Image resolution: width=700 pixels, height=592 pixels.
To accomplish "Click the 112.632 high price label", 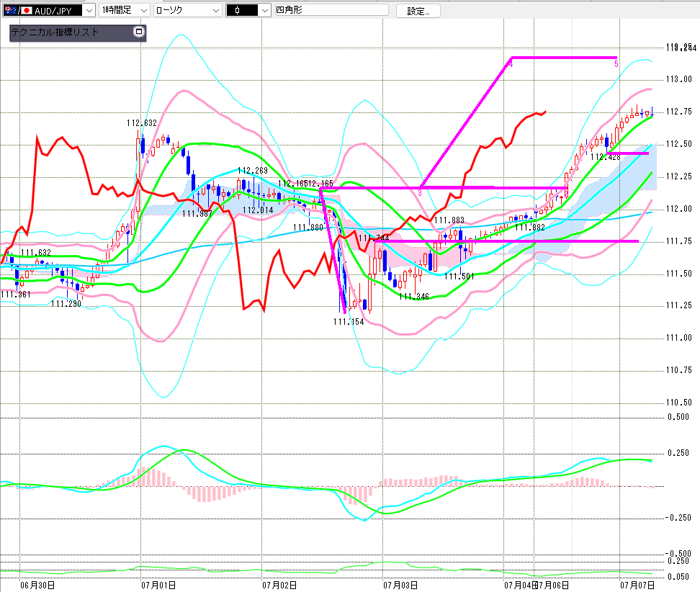I will pyautogui.click(x=142, y=123).
